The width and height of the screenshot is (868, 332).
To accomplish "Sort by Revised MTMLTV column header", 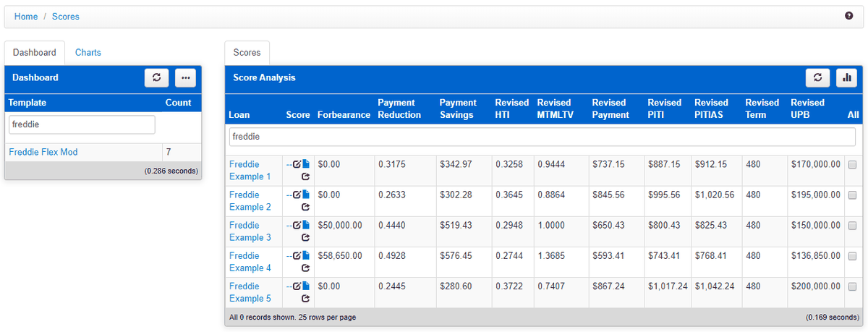I will [556, 109].
